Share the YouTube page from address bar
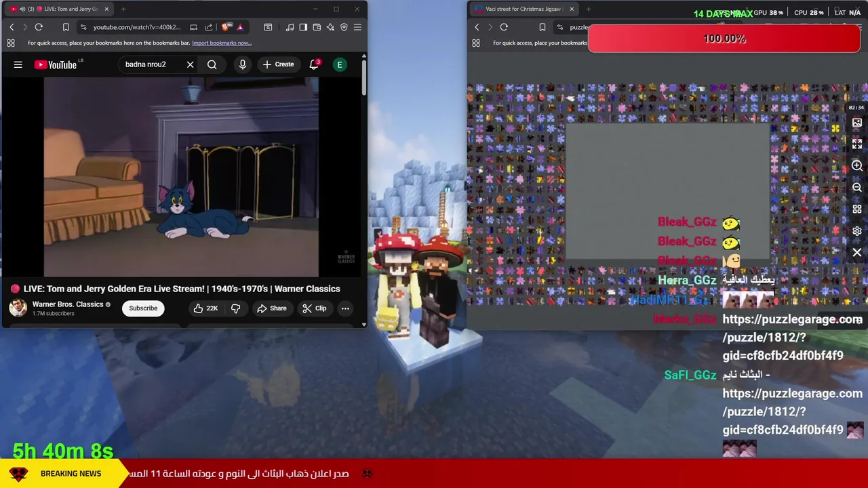This screenshot has width=868, height=488. pos(209,27)
